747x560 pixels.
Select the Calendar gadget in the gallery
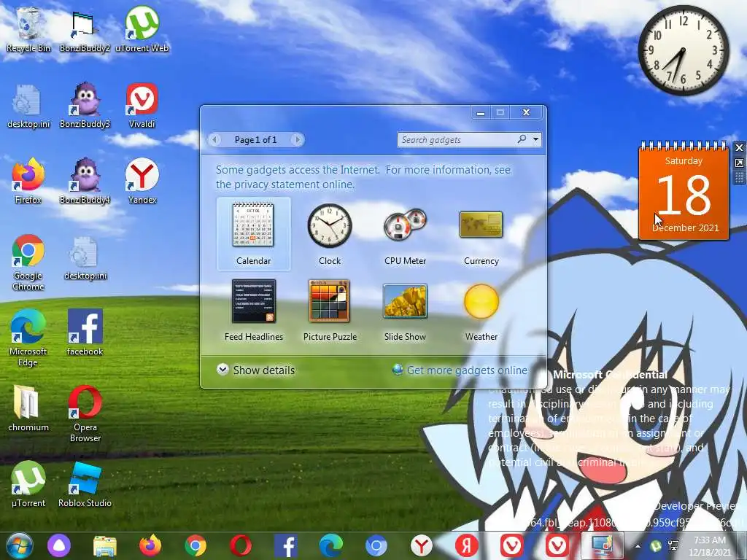tap(253, 234)
